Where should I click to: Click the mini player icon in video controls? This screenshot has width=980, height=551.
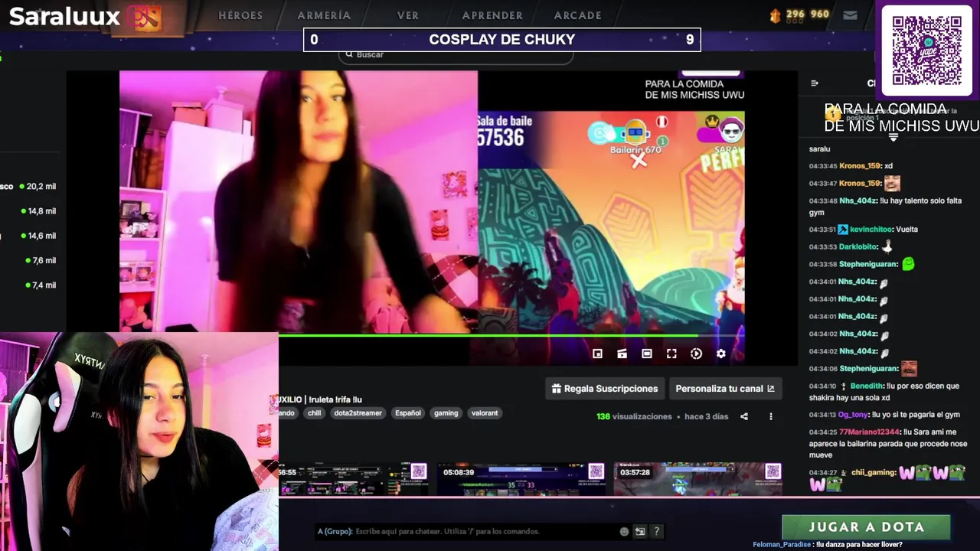point(597,354)
